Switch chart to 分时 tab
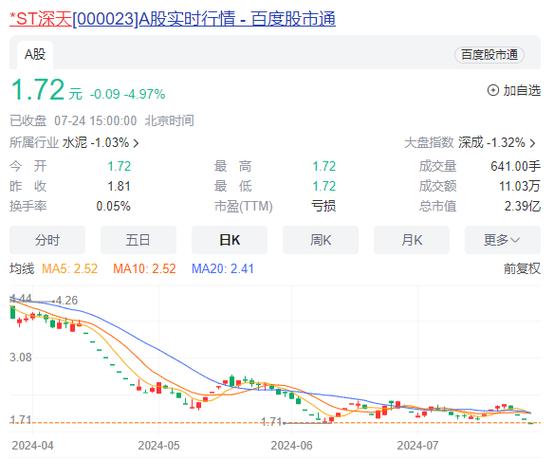The width and height of the screenshot is (554, 459). point(47,240)
